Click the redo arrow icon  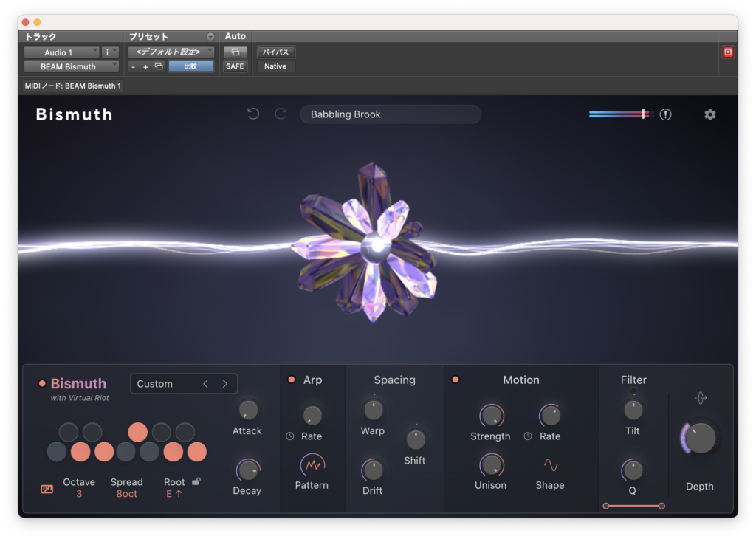(281, 114)
